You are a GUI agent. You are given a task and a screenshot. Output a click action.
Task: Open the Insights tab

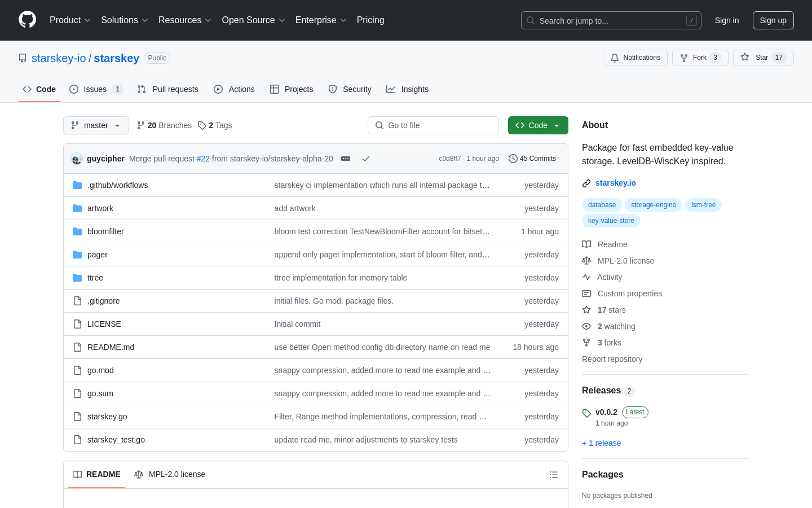coord(407,89)
